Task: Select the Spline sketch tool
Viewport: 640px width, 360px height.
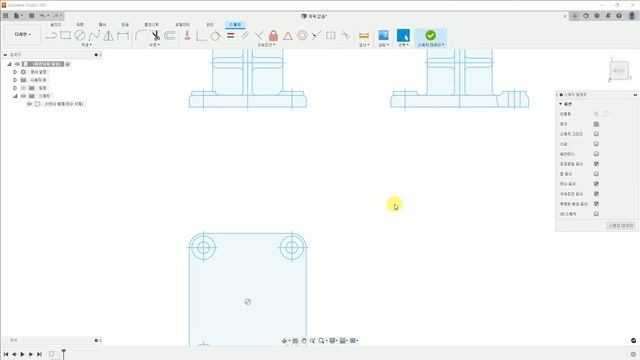Action: (x=94, y=36)
